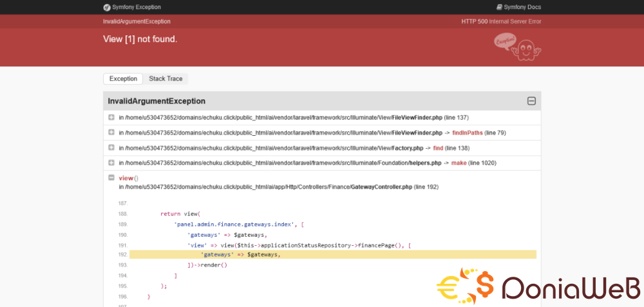Viewport: 644px width, 307px height.
Task: Click the Factory.php file path text
Action: click(271, 148)
